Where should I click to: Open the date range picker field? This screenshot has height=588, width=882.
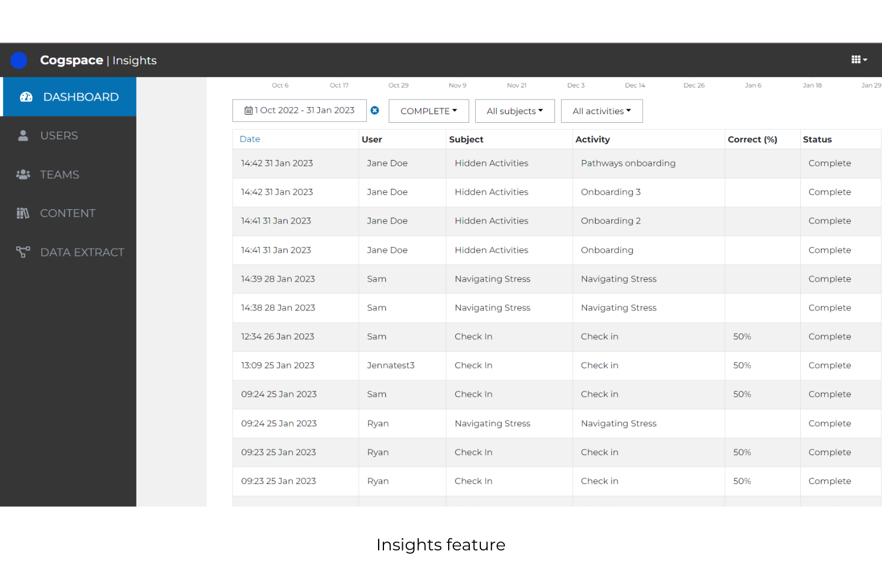click(299, 111)
